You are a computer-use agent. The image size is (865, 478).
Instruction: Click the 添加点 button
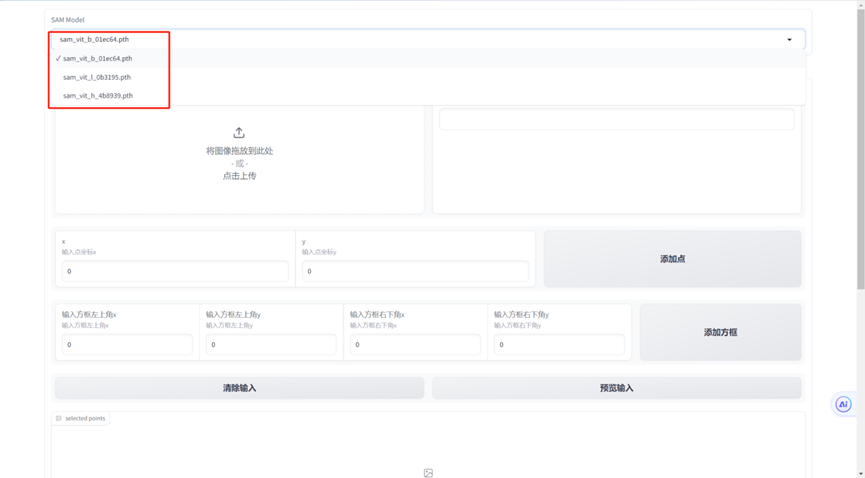point(672,259)
